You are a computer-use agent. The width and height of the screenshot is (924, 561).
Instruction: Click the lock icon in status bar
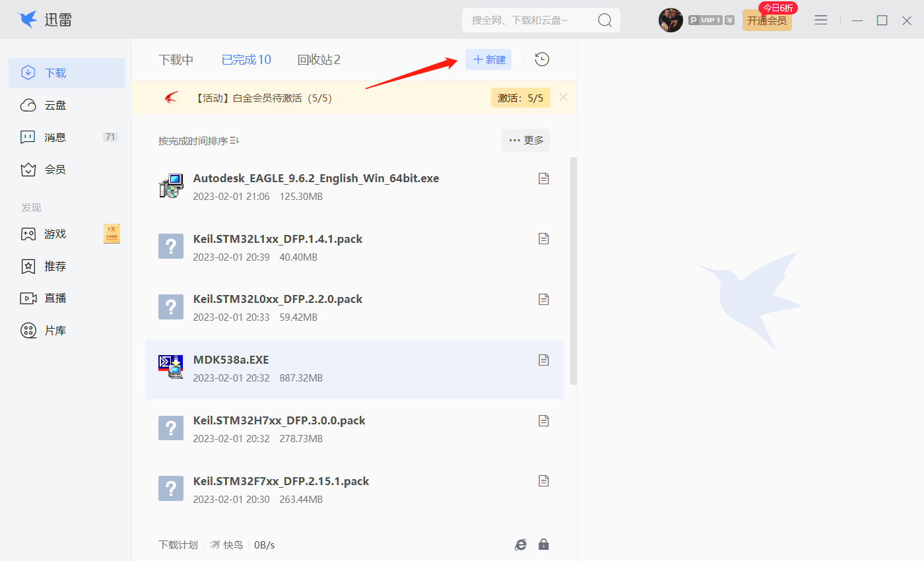(544, 544)
